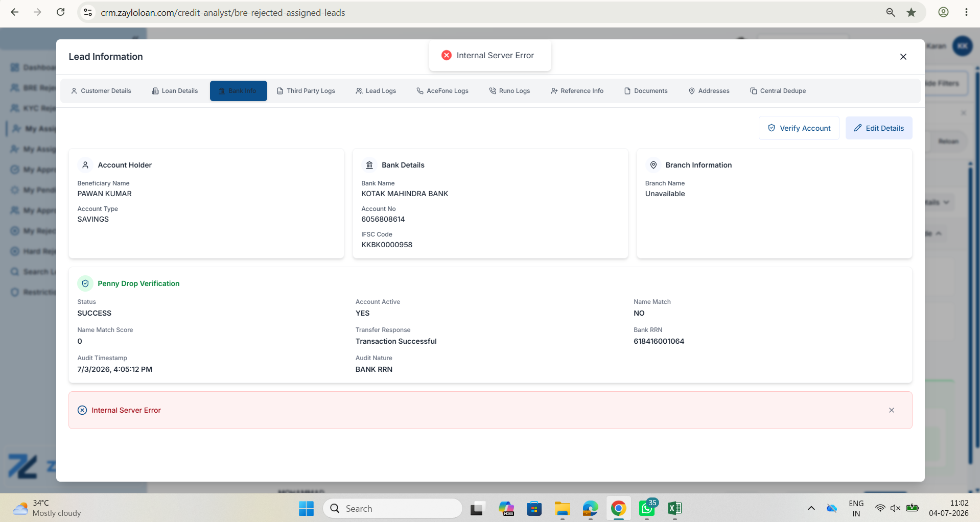Viewport: 980px width, 522px height.
Task: Open Third Party Logs tab
Action: coord(306,91)
